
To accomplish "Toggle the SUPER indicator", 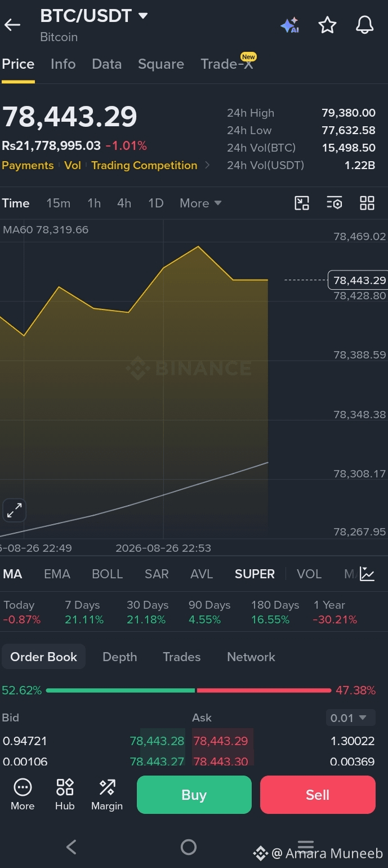I will point(255,574).
